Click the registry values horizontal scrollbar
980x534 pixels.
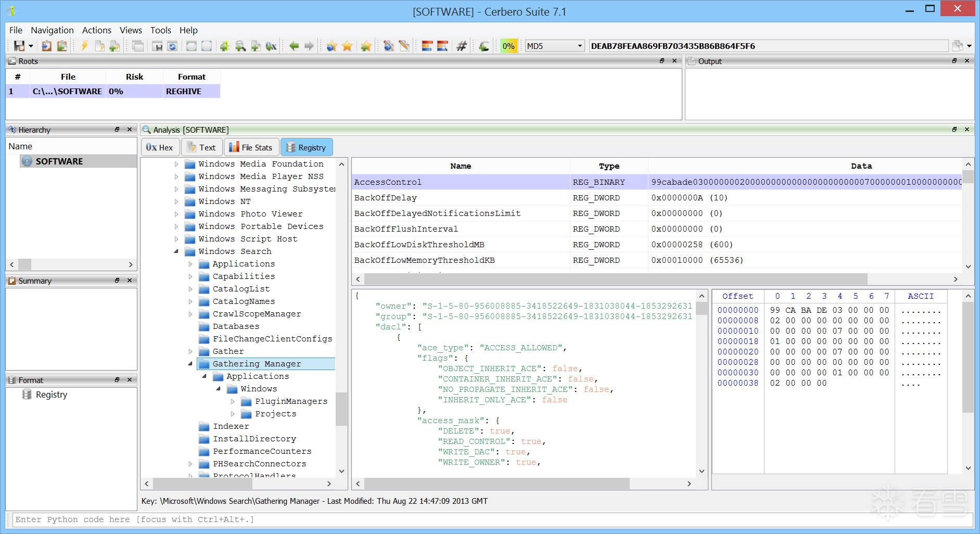click(615, 279)
